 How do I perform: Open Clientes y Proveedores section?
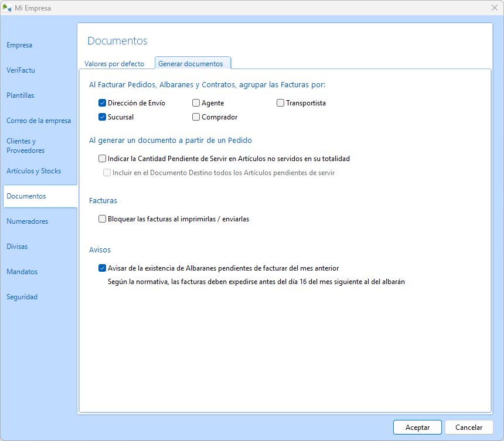pos(26,146)
